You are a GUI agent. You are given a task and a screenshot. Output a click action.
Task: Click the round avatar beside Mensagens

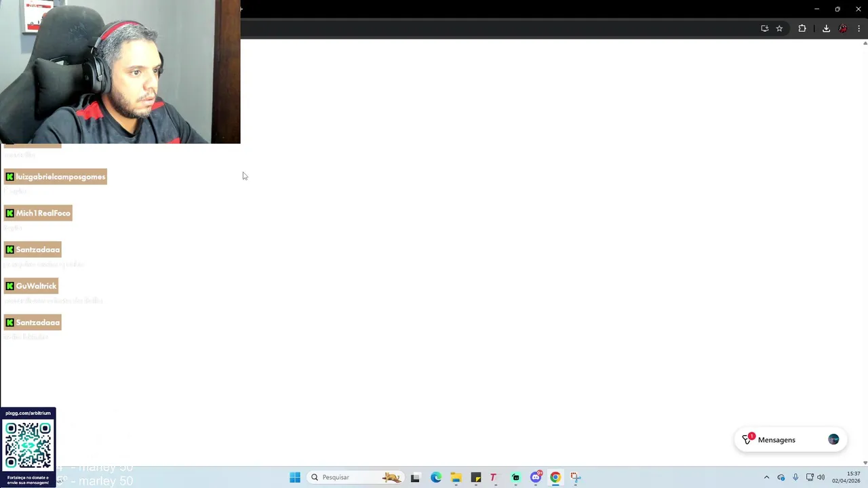[x=833, y=440]
